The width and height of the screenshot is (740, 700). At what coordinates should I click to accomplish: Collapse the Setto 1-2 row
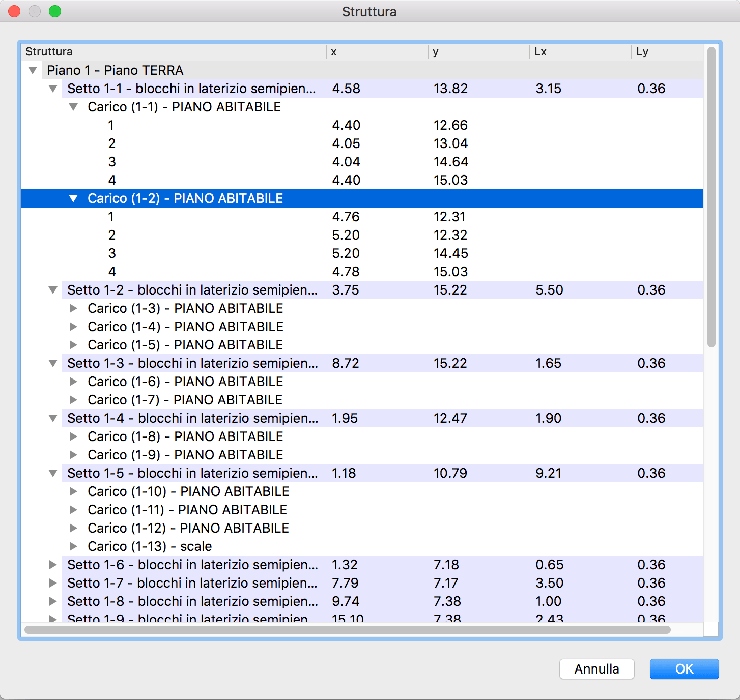tap(53, 290)
